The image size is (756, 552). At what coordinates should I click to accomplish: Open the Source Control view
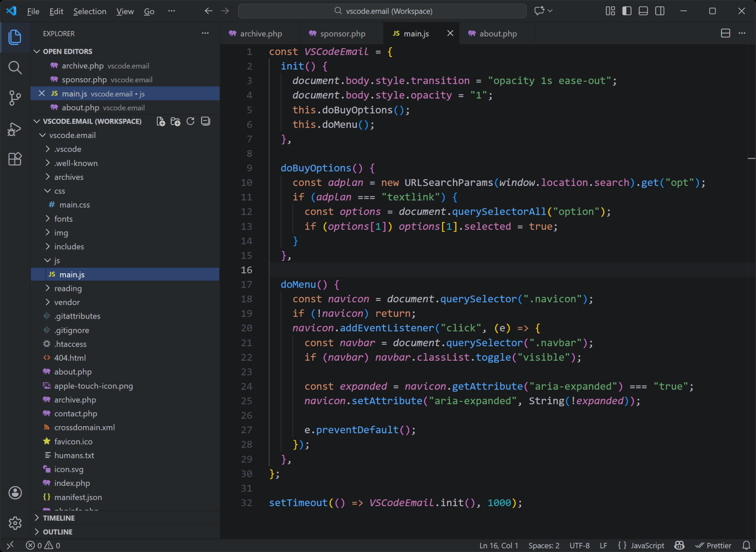click(x=15, y=98)
